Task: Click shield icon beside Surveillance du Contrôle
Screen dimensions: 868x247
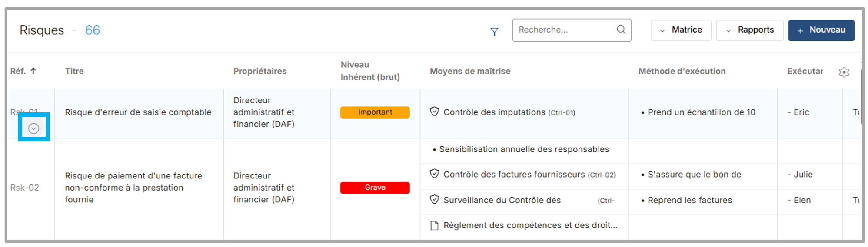Action: (434, 199)
